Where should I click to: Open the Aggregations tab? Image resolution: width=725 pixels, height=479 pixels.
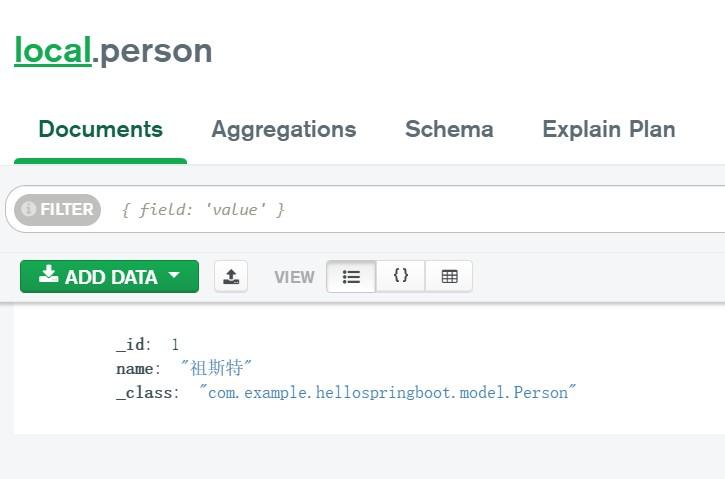(284, 129)
